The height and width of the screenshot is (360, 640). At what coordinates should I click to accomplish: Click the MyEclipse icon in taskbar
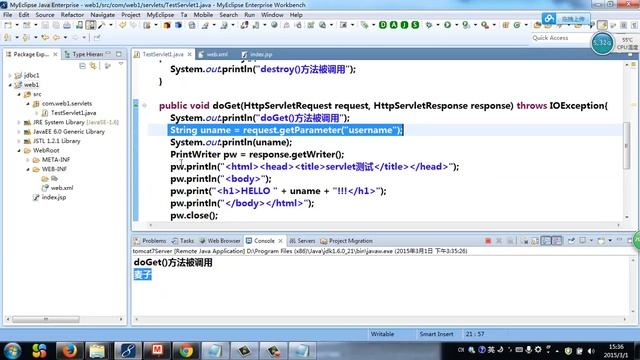tap(128, 350)
